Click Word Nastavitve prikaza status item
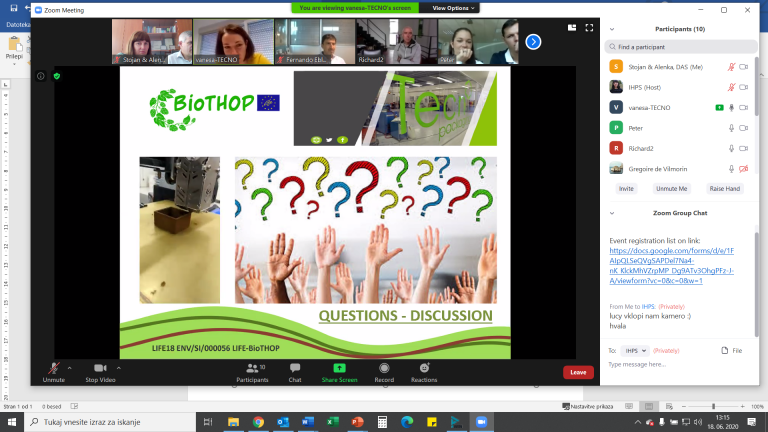Viewport: 768px width, 432px height. pyautogui.click(x=588, y=407)
